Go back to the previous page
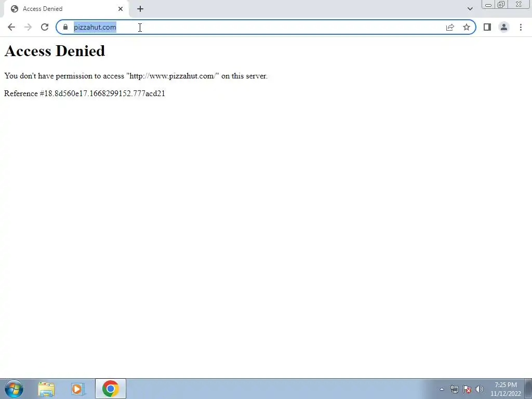 11,27
